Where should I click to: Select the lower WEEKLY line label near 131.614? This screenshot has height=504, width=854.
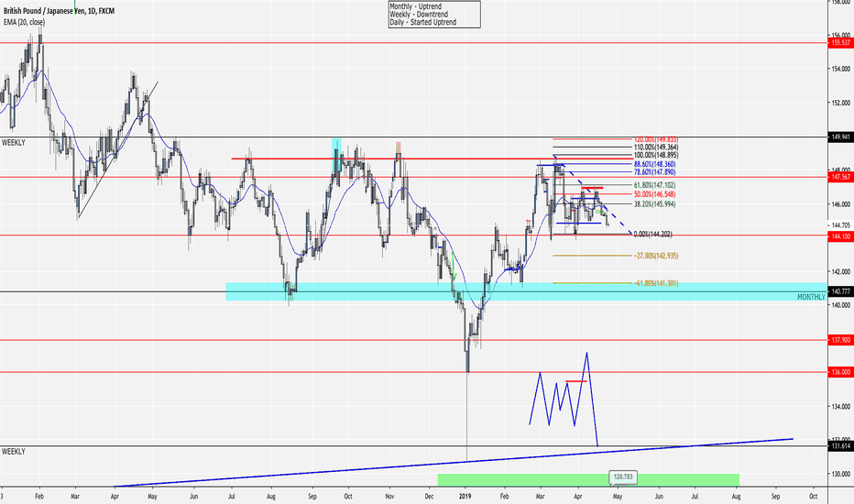pyautogui.click(x=14, y=452)
